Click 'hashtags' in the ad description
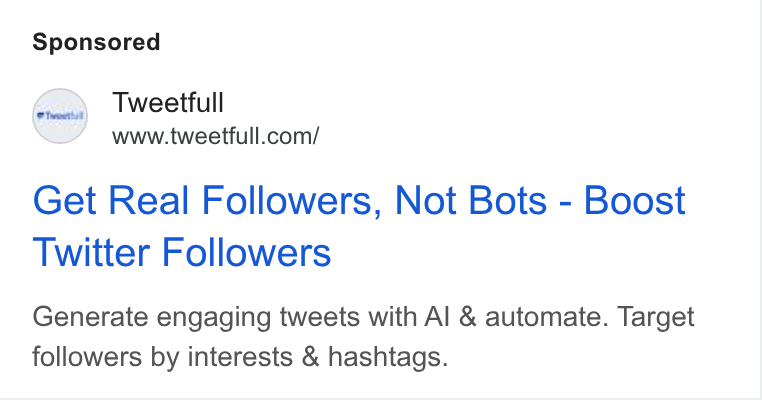This screenshot has width=762, height=400. click(388, 357)
